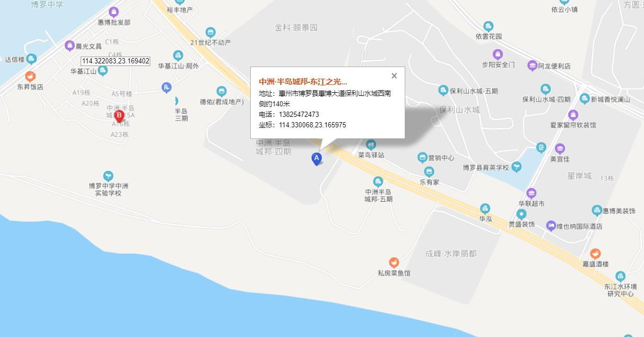Click the 东昇饭店 restaurant icon
This screenshot has width=644, height=337.
coord(30,77)
